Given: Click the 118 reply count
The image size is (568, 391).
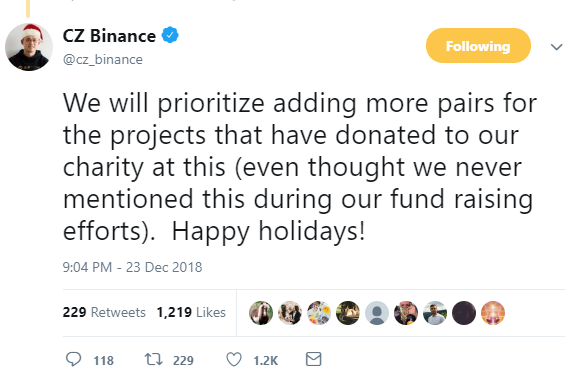Looking at the screenshot, I should 104,361.
